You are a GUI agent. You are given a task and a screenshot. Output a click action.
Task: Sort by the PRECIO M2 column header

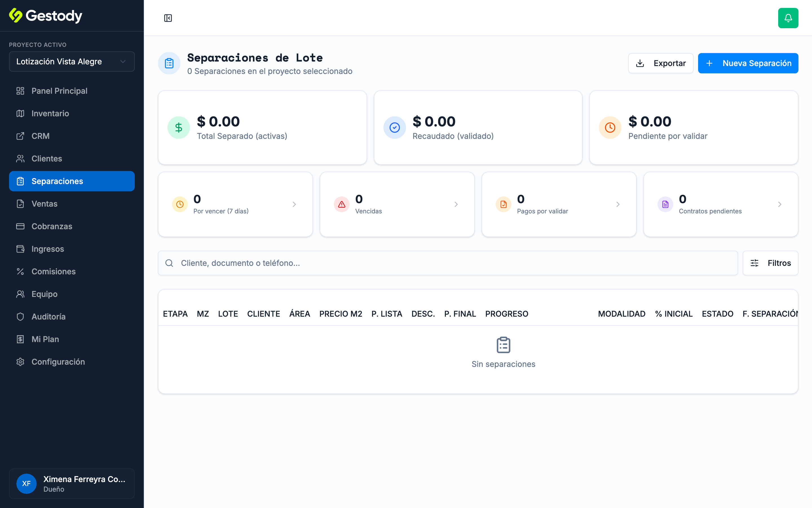click(341, 314)
